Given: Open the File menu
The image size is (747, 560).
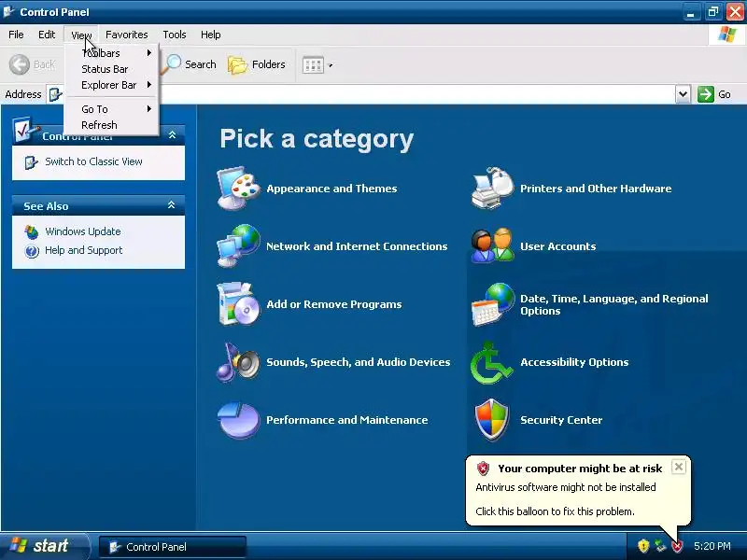Looking at the screenshot, I should [16, 35].
